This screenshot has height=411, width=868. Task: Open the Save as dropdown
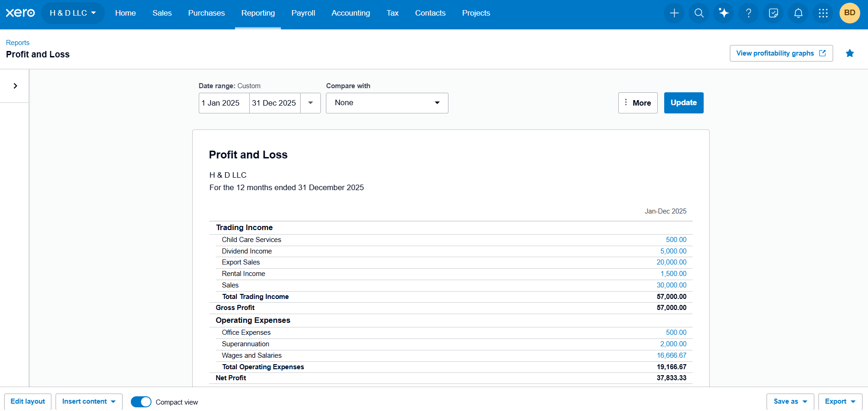click(790, 401)
